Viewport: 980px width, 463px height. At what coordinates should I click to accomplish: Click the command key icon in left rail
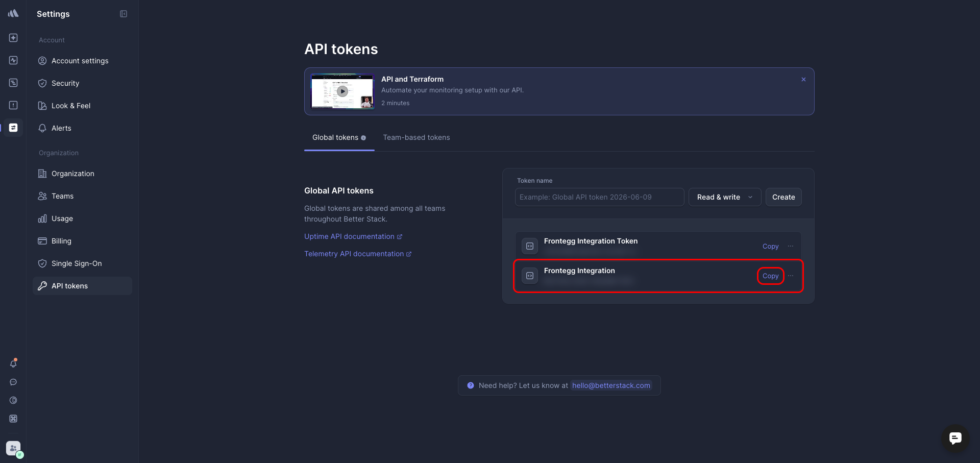[13, 419]
